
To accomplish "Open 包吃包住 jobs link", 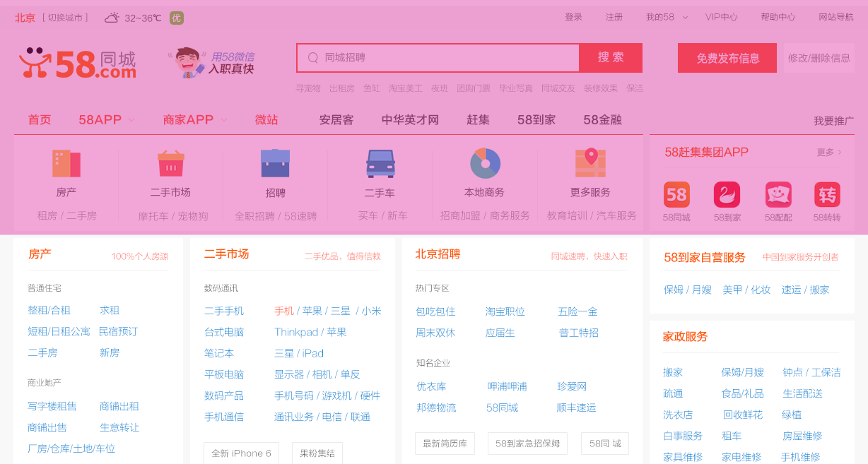I will pyautogui.click(x=435, y=311).
